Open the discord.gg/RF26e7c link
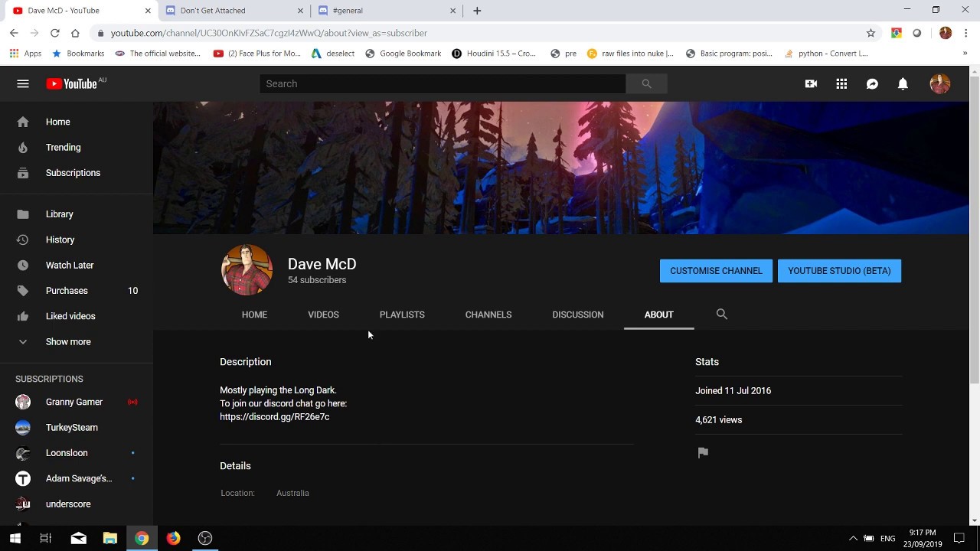Image resolution: width=980 pixels, height=551 pixels. point(275,417)
